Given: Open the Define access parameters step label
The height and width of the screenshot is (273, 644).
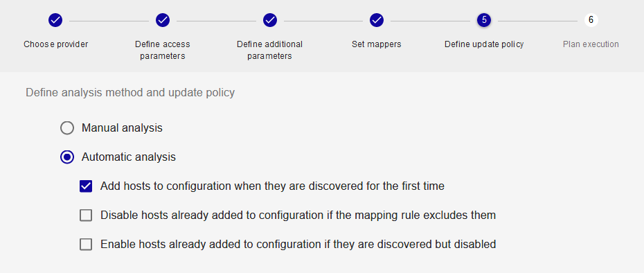Looking at the screenshot, I should click(x=163, y=50).
